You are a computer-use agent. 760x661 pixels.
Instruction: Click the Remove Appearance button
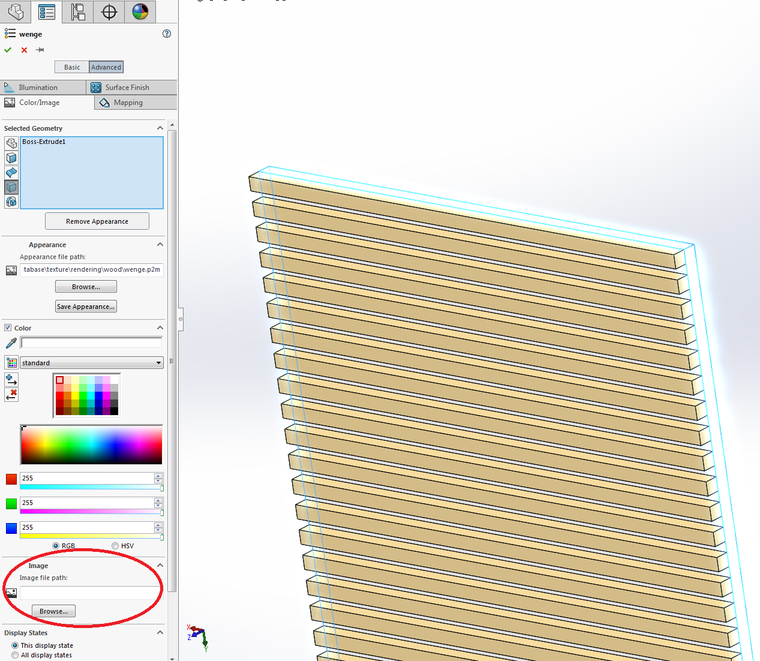(x=97, y=221)
